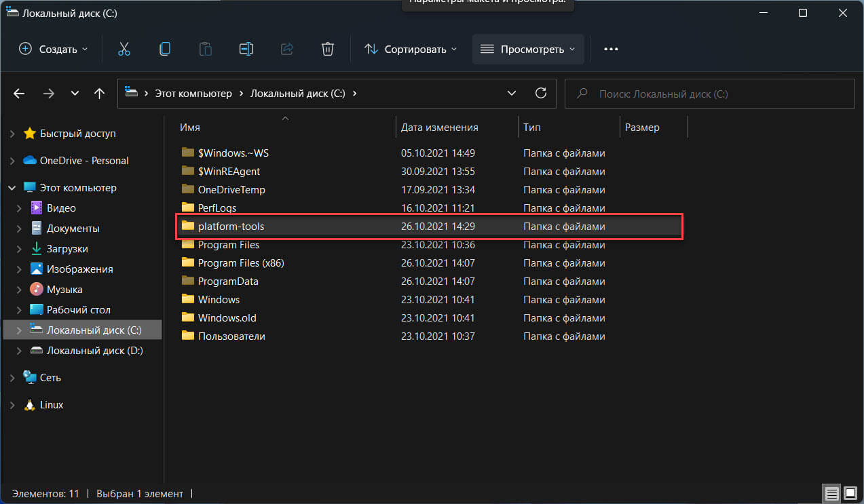Go up one folder level
Screen dimensions: 864x504
pos(99,94)
